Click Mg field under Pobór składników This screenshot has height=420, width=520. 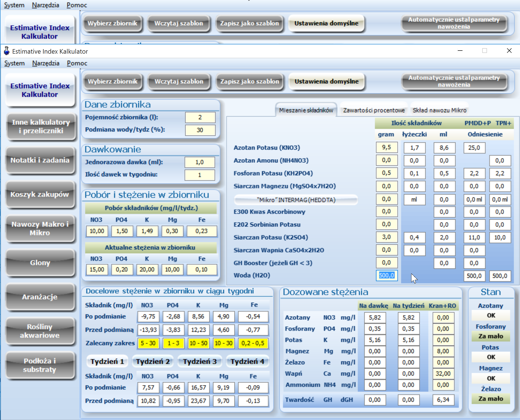tap(172, 231)
